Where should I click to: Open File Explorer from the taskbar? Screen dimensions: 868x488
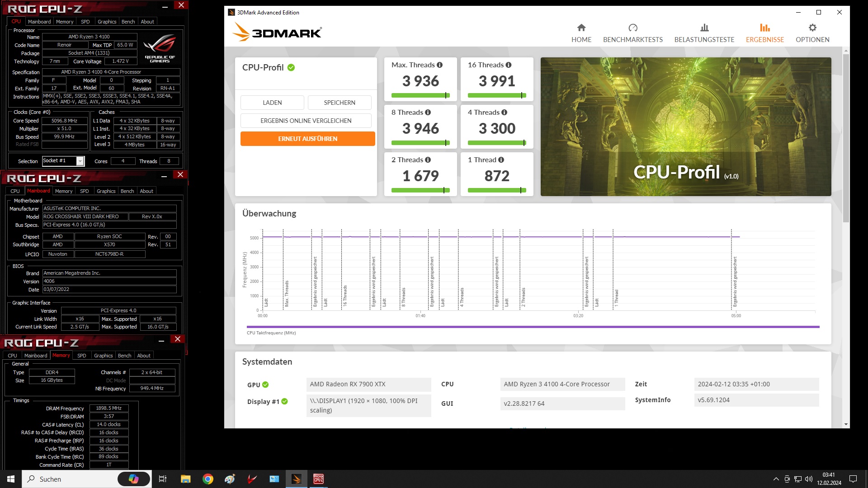[185, 479]
